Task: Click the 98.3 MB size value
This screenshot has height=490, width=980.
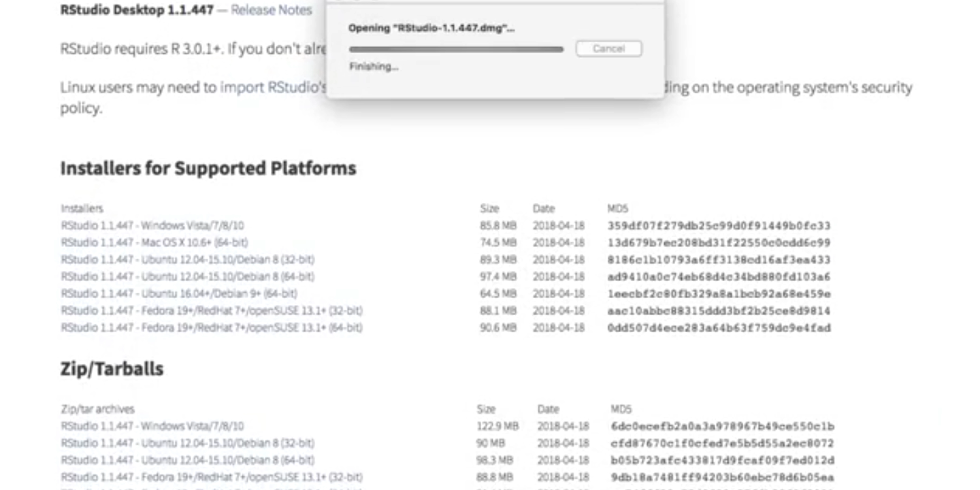Action: pyautogui.click(x=495, y=460)
